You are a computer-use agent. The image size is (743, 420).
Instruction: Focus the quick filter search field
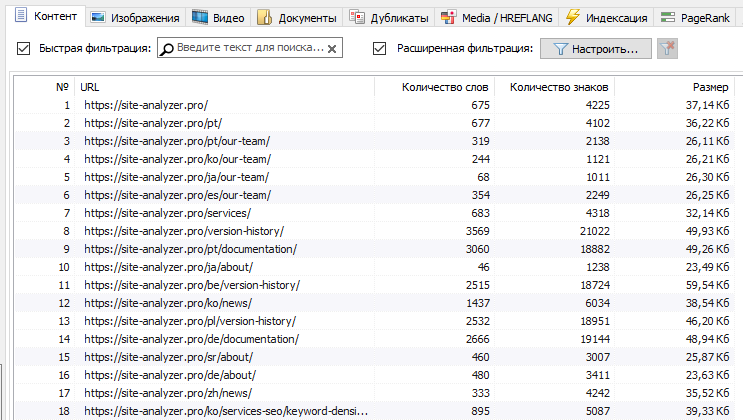[250, 48]
